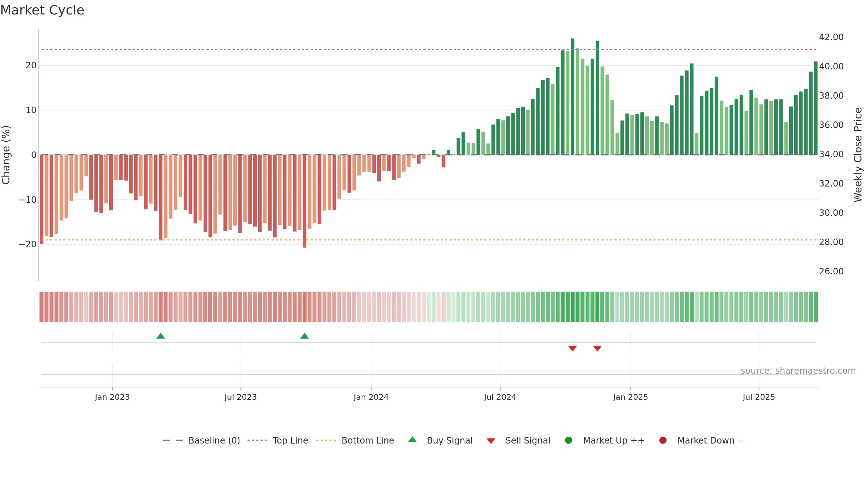Click the 26.00 price axis label
Image resolution: width=868 pixels, height=488 pixels.
831,271
